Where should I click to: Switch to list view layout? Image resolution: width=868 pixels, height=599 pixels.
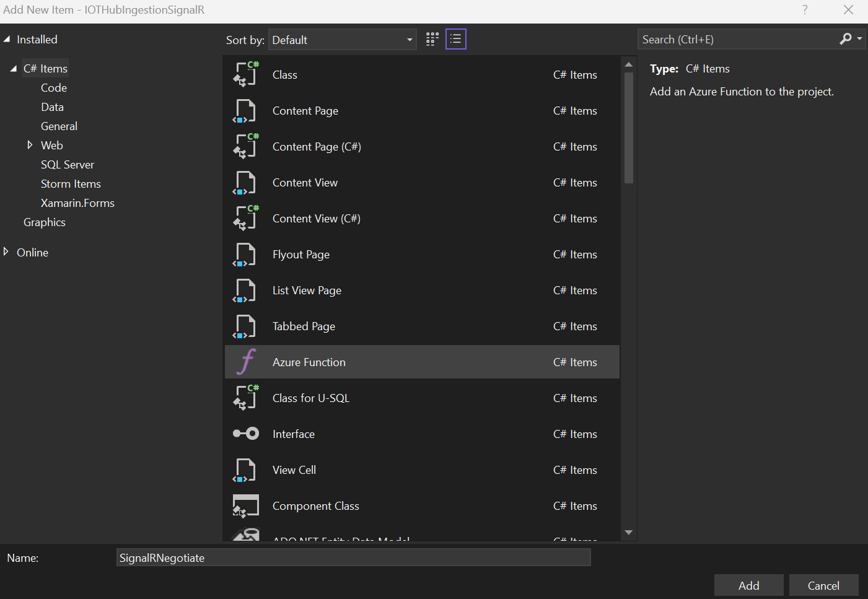pos(456,40)
